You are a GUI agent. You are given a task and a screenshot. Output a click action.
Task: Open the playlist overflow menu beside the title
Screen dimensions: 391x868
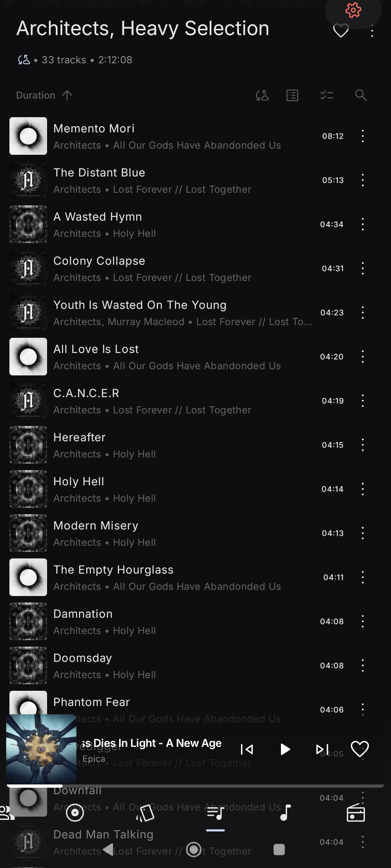[x=372, y=31]
